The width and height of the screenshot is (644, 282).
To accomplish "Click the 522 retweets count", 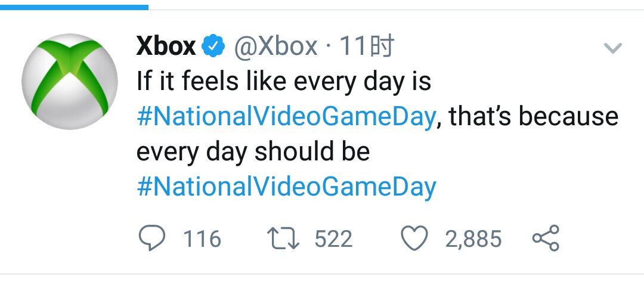I will pos(333,239).
